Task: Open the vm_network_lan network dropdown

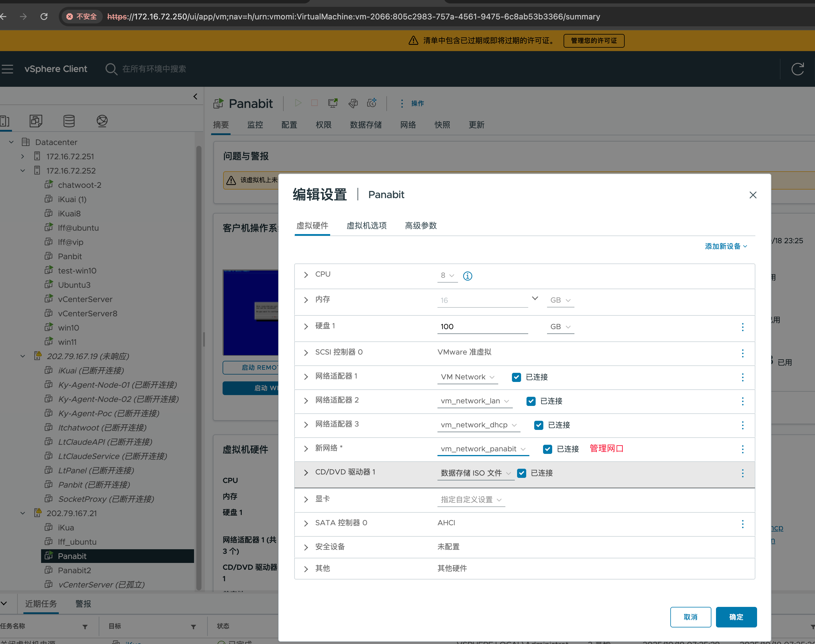Action: pos(475,401)
